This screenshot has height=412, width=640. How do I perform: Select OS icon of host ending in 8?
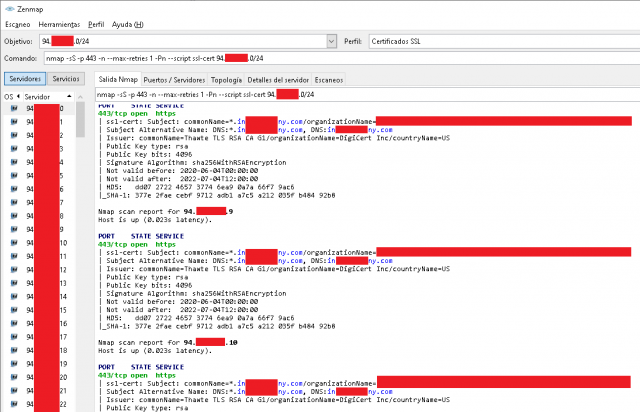pos(14,216)
